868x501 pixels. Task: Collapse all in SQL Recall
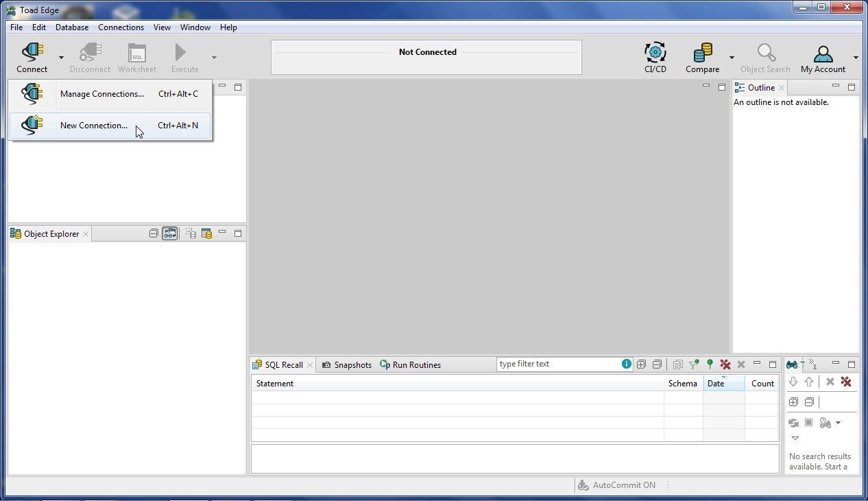(x=657, y=364)
